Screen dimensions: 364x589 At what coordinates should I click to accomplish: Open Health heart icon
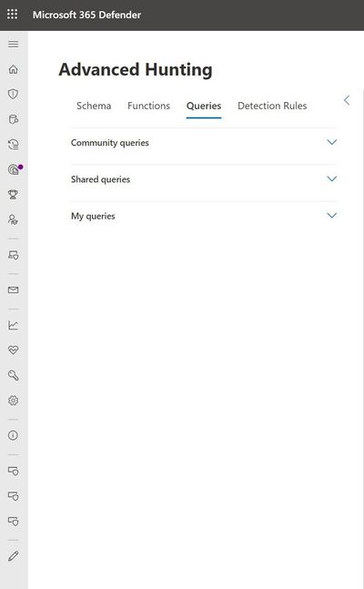[x=13, y=350]
